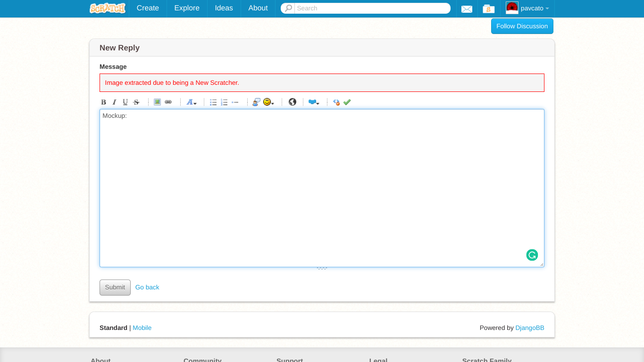This screenshot has width=644, height=362.
Task: Insert a bulleted list
Action: point(213,102)
